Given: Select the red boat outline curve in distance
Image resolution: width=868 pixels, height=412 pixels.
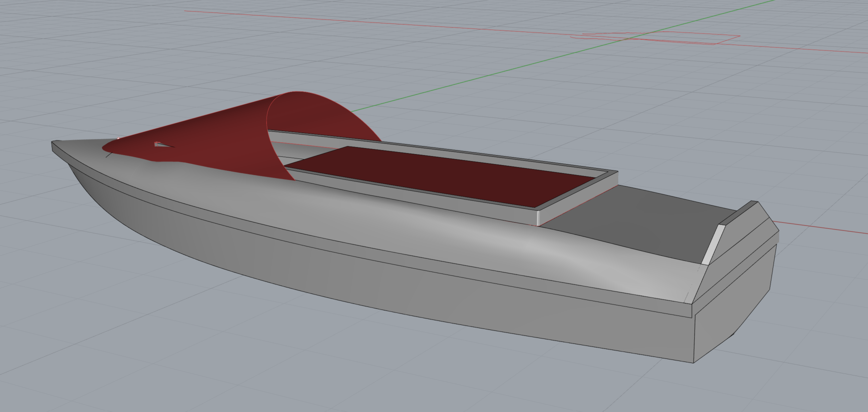Looking at the screenshot, I should (x=656, y=38).
